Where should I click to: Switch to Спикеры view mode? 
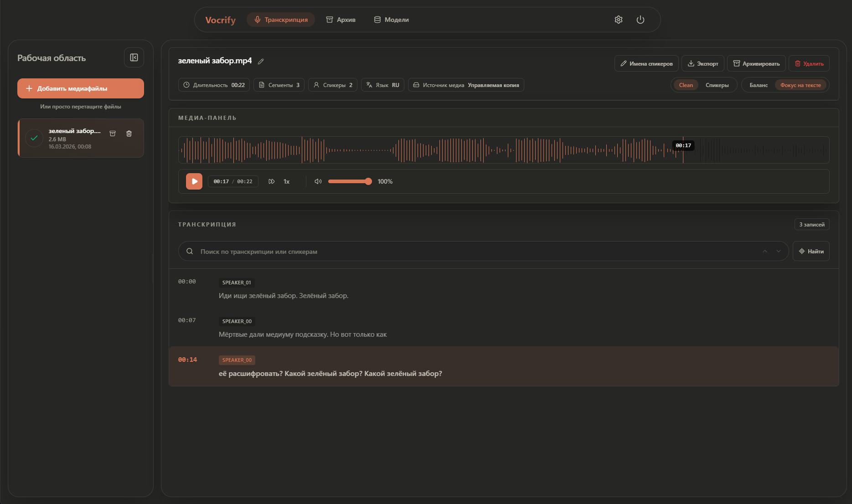[717, 85]
